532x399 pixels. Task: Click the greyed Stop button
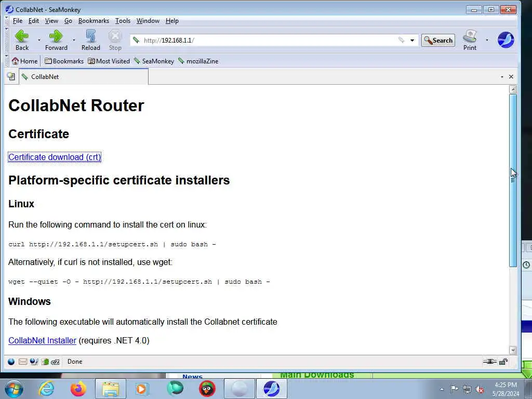115,40
